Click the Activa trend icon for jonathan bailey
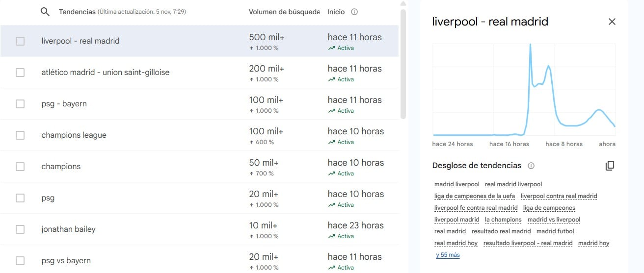The width and height of the screenshot is (644, 273). point(332,236)
